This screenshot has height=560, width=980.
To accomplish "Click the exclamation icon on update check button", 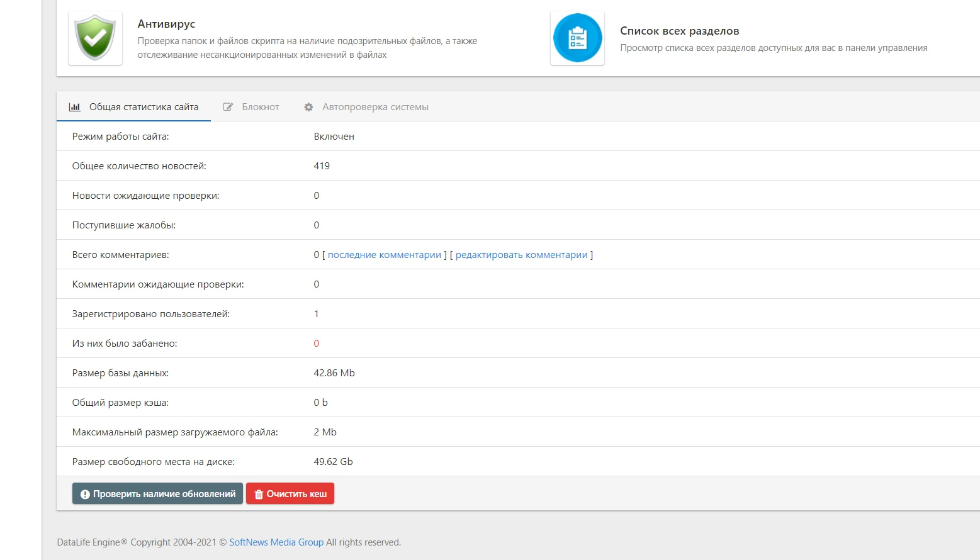I will pyautogui.click(x=85, y=495).
